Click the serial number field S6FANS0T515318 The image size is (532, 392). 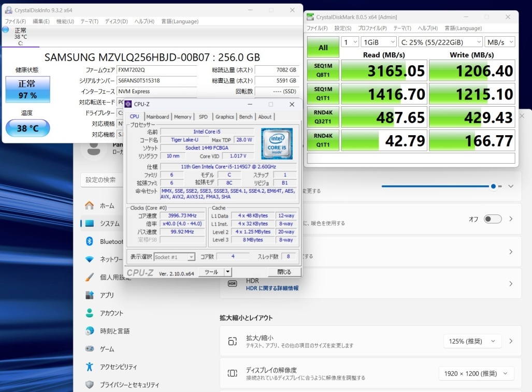coord(156,81)
